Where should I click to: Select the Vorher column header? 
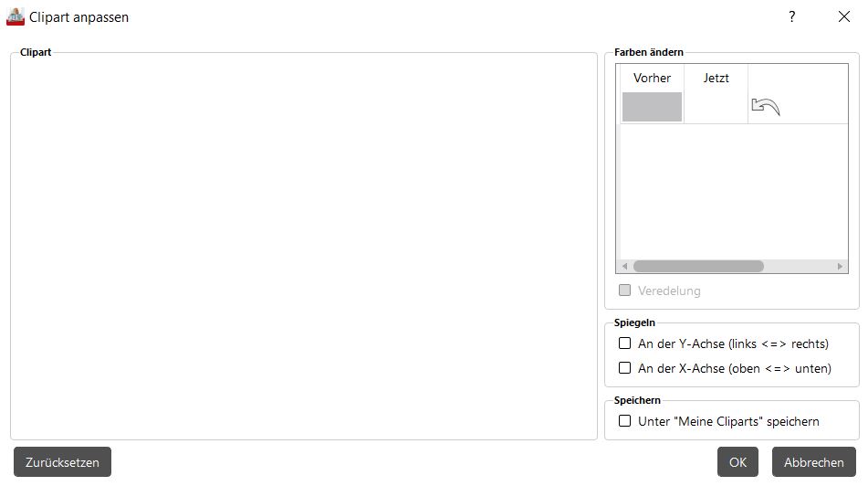[652, 79]
